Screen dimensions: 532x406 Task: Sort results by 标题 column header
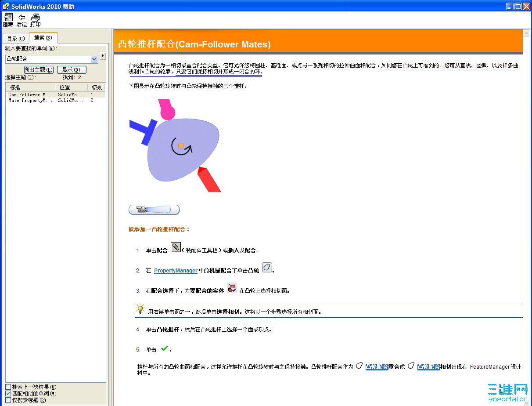click(x=31, y=87)
